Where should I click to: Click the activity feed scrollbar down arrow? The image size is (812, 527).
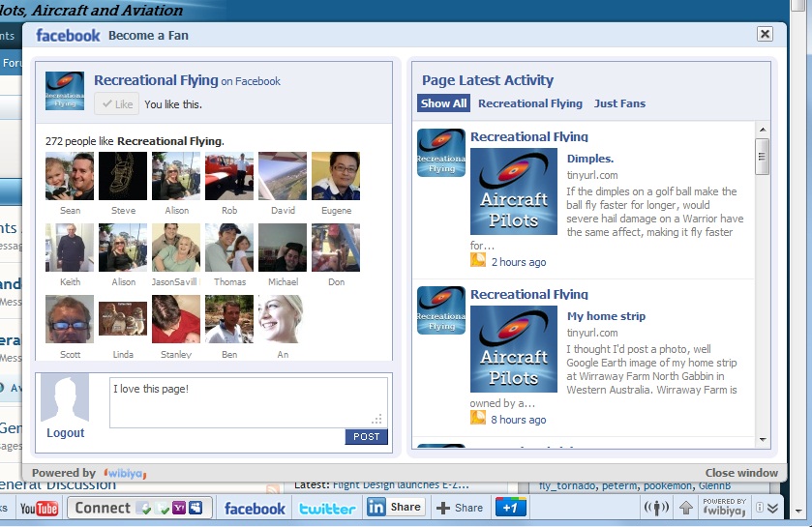pos(763,440)
